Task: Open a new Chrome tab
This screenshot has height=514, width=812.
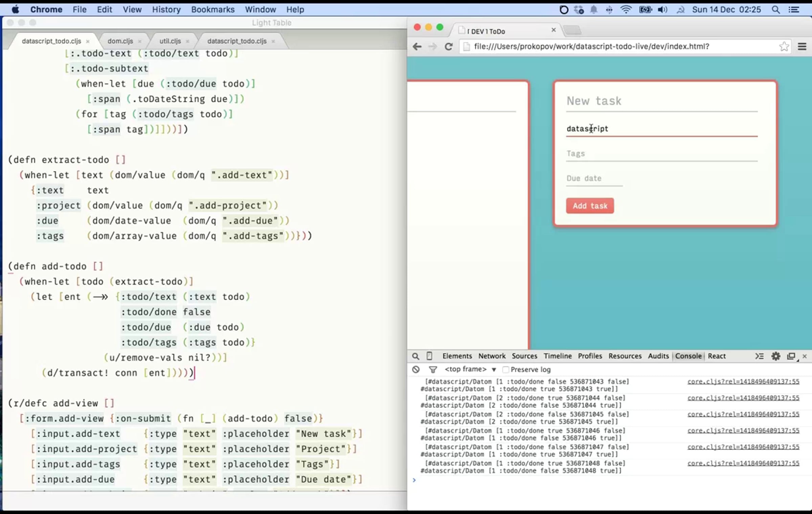Action: (x=572, y=30)
